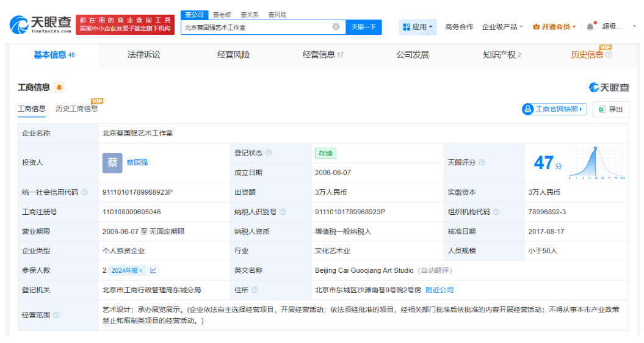Click address 北京市东城区沙滩南巷9号院2号房
644x343 pixels.
[x=368, y=290]
